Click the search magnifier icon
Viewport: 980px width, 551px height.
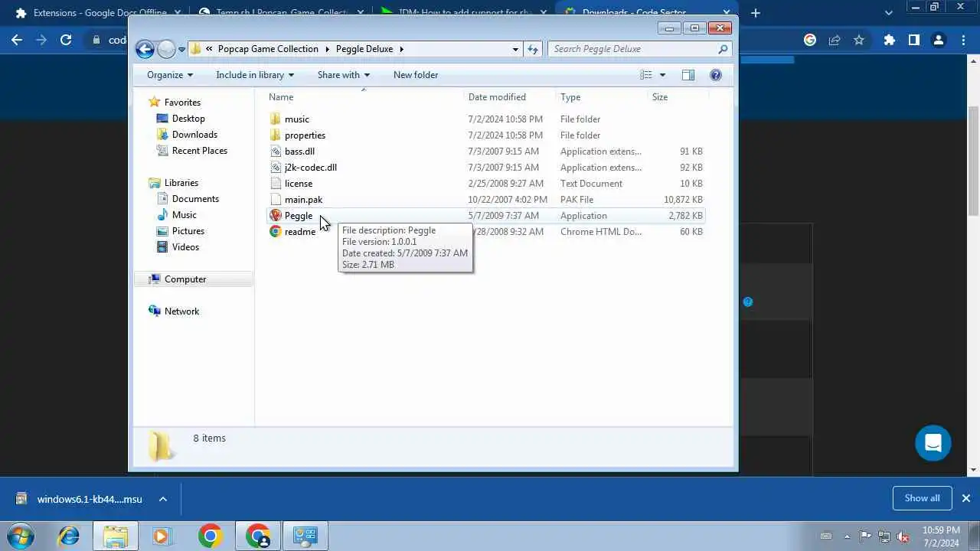[723, 49]
